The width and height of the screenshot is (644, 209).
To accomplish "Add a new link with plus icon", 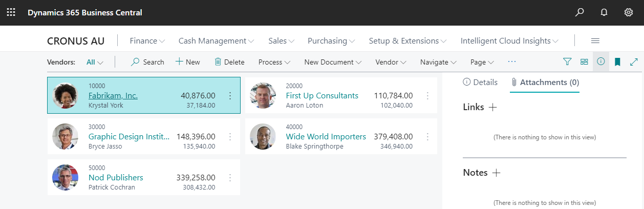I will click(x=492, y=107).
